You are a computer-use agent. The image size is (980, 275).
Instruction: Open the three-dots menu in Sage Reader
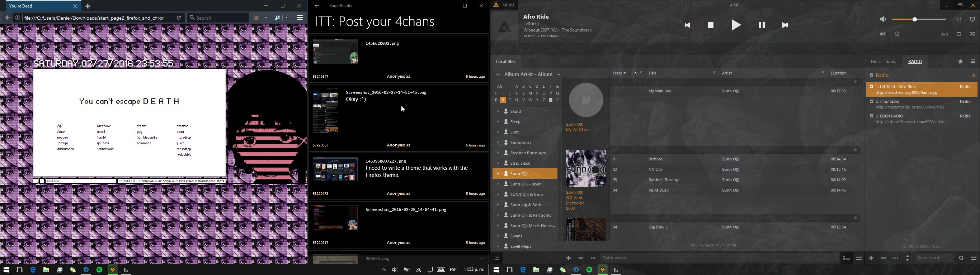(483, 259)
